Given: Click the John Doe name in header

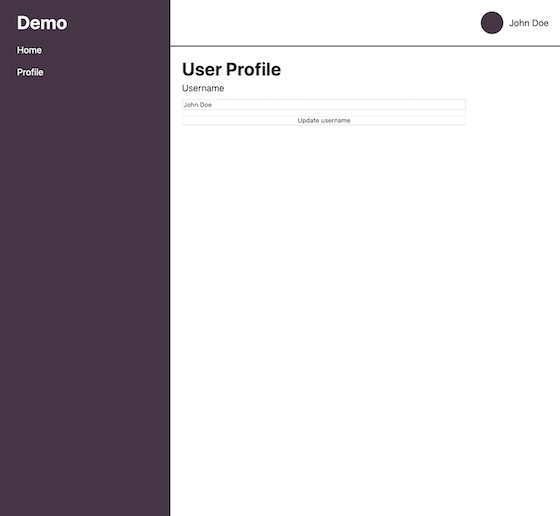Looking at the screenshot, I should pos(529,23).
